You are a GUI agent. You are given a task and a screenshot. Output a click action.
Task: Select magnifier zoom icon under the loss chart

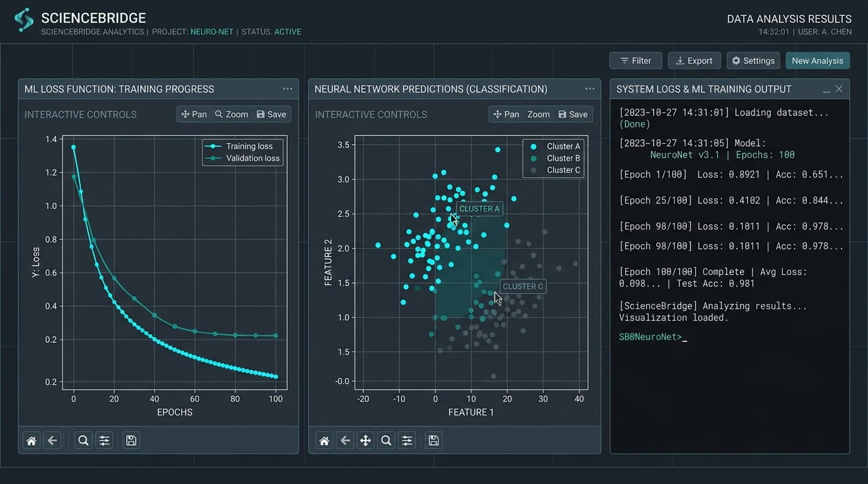(x=83, y=441)
